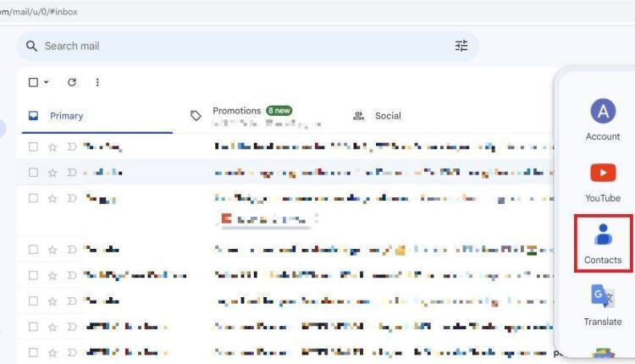Screen dimensions: 635x364
Task: Star the sixth email
Action: [52, 301]
